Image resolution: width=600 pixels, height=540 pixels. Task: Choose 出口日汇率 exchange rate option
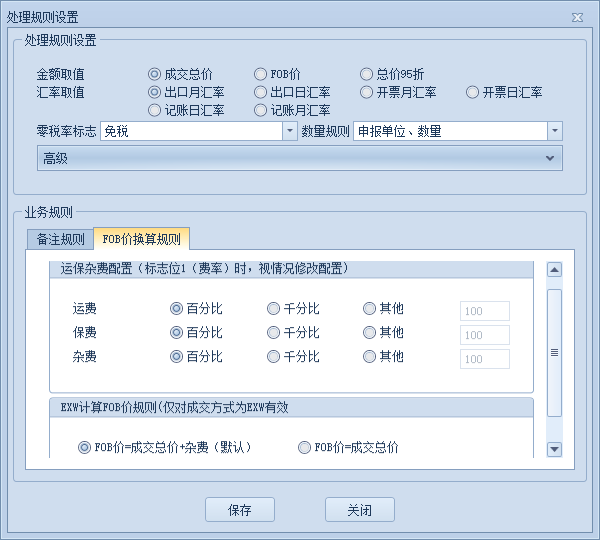pos(262,92)
